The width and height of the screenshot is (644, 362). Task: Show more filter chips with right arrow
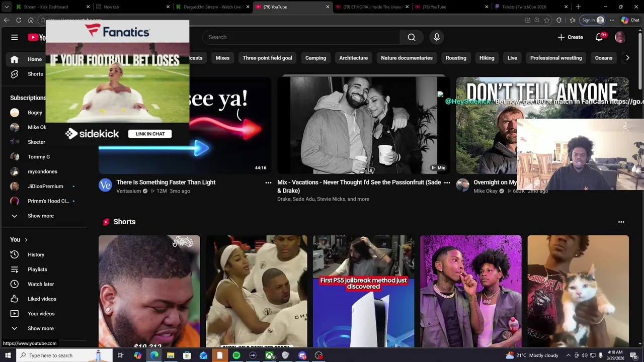point(627,58)
